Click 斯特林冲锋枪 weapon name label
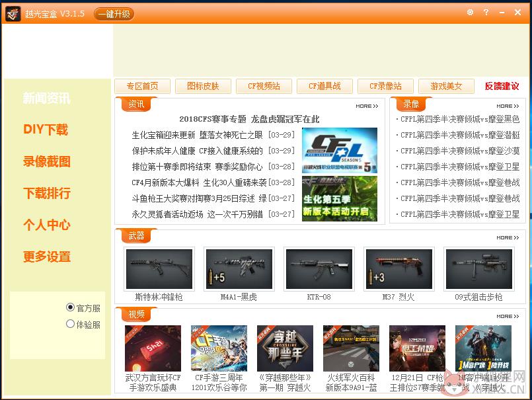 tap(159, 297)
